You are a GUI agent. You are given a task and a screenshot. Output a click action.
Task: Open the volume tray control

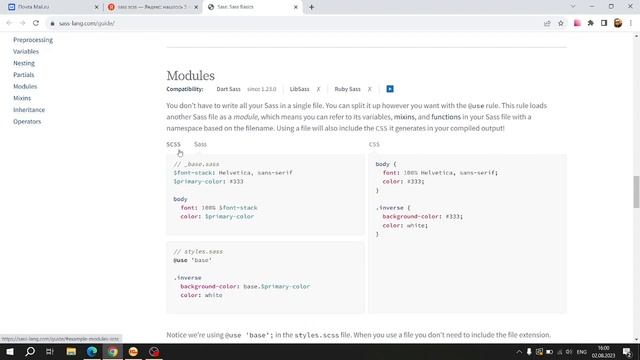coord(569,352)
